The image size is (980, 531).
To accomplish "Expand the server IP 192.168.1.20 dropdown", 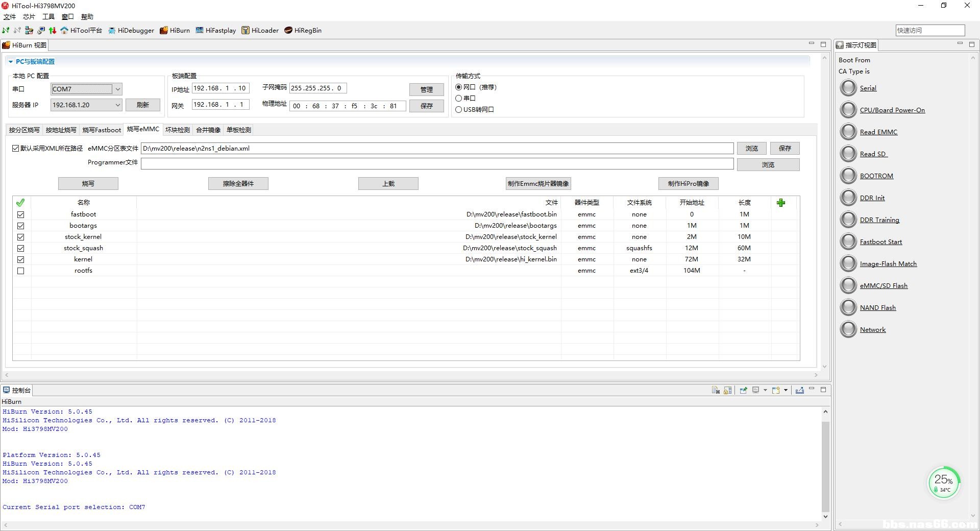I will pos(117,105).
